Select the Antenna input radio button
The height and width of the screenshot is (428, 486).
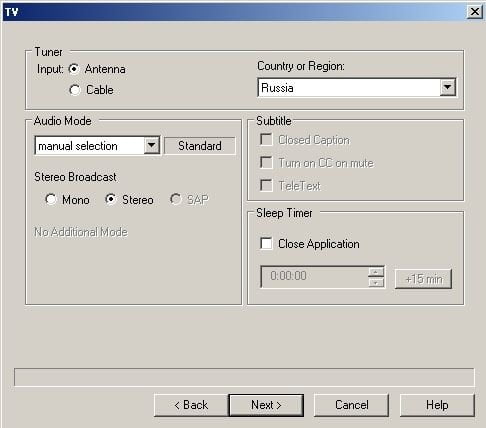(74, 69)
